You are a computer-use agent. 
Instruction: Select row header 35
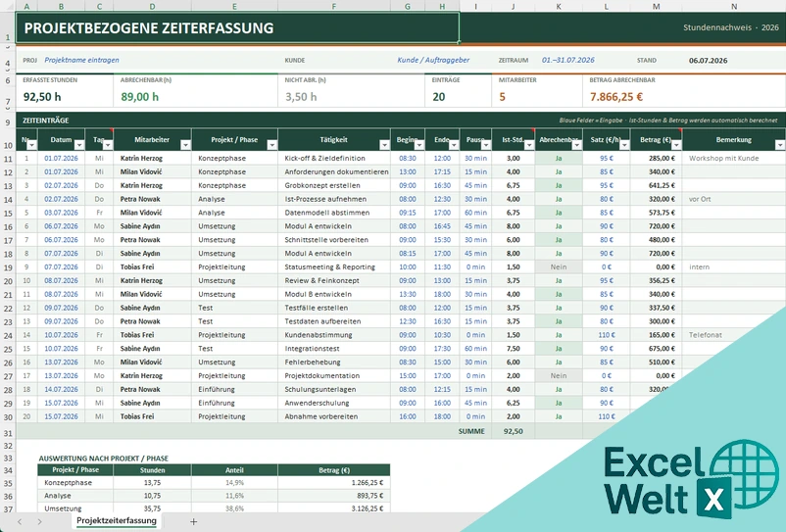click(8, 483)
